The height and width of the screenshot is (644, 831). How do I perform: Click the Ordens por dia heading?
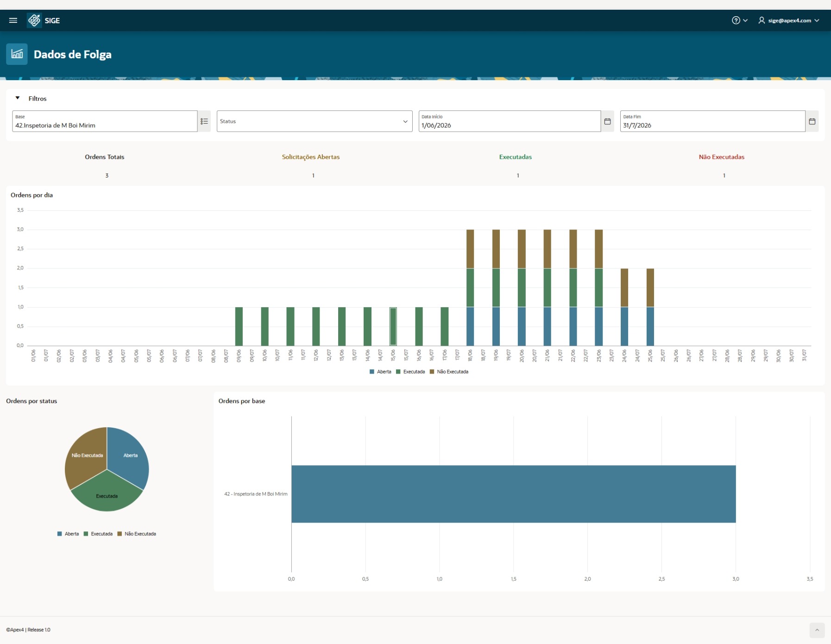coord(32,195)
